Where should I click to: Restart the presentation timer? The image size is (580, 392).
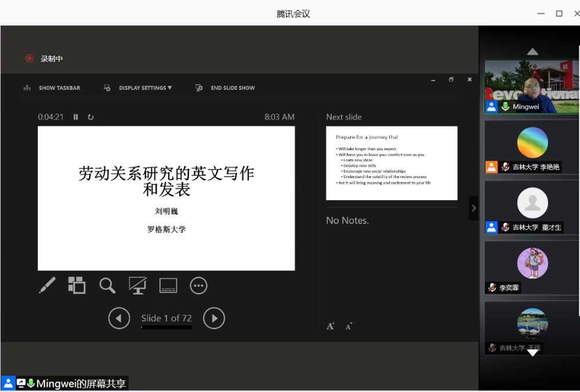click(90, 117)
